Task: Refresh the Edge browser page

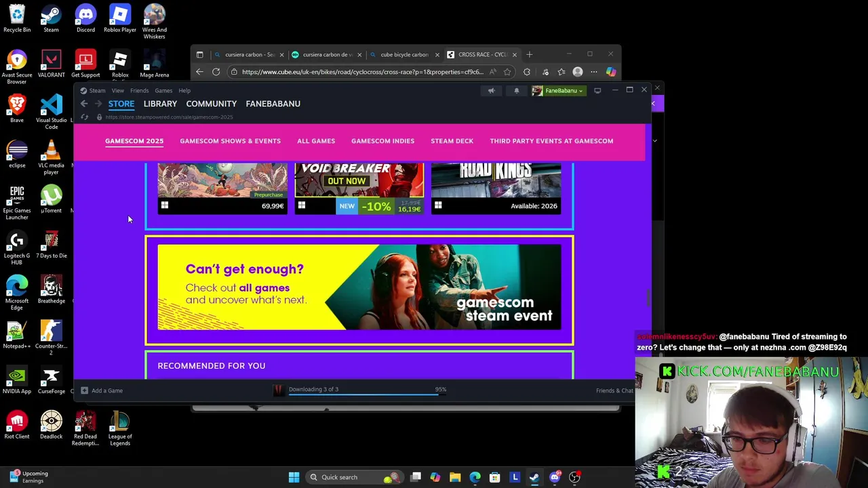Action: [216, 72]
